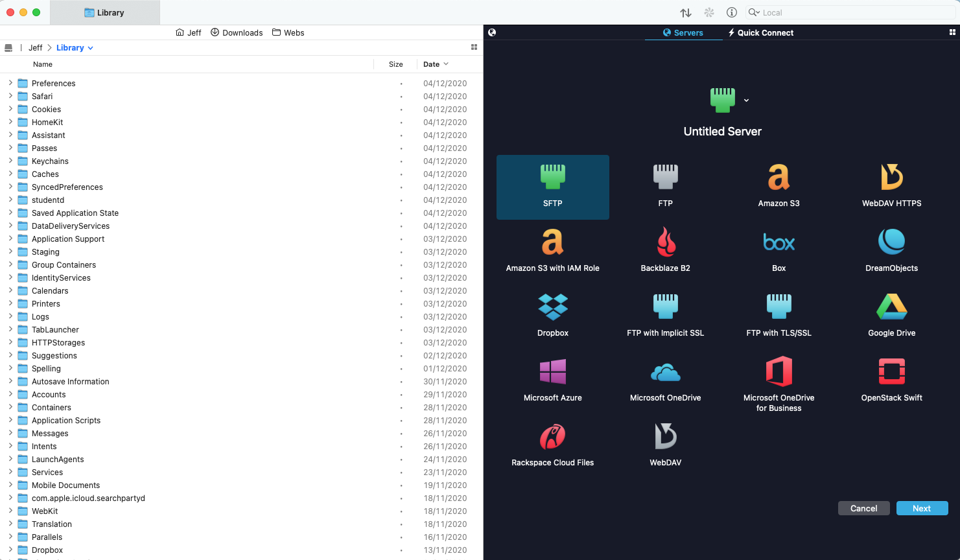Screen dimensions: 960x560
Task: Select the Messages folder row
Action: click(x=241, y=433)
